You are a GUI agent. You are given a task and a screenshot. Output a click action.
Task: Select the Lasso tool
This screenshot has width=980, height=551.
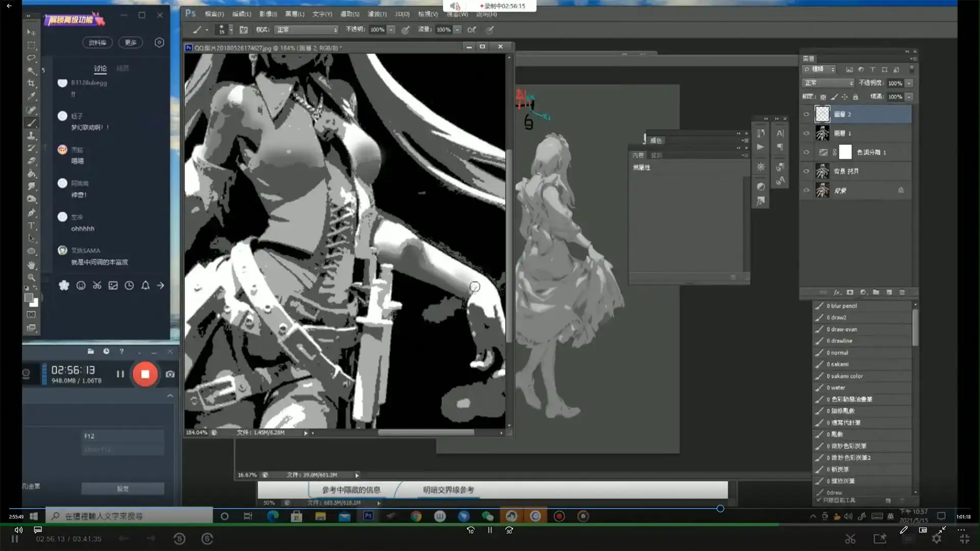coord(31,58)
